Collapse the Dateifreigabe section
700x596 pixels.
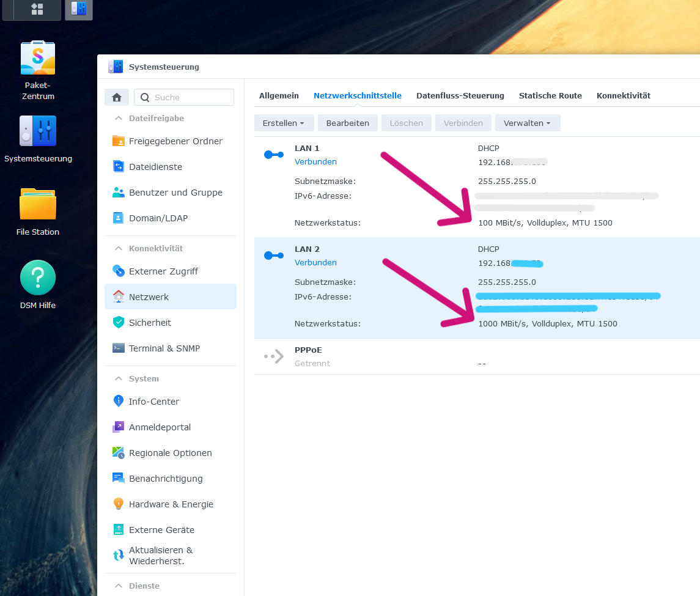(119, 119)
